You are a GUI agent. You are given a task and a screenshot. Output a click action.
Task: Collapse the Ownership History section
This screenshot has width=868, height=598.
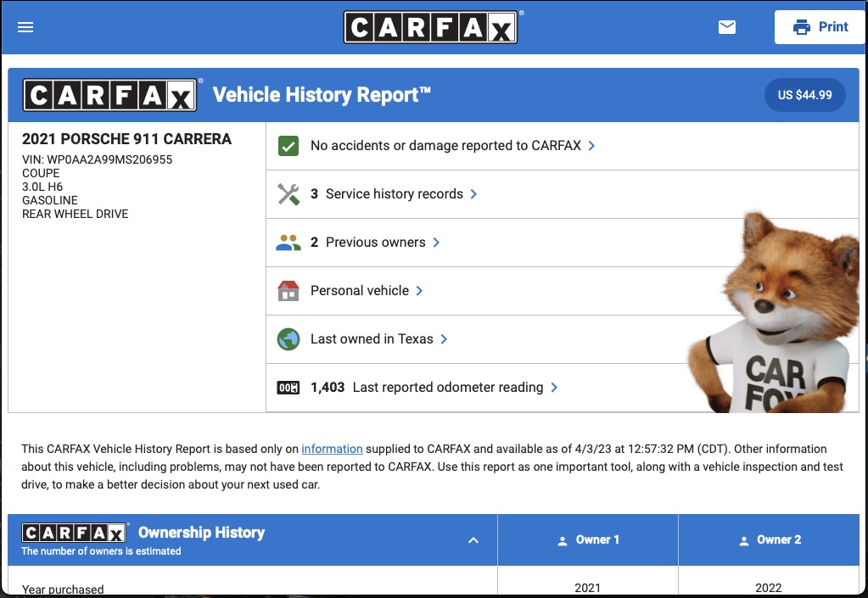tap(473, 540)
